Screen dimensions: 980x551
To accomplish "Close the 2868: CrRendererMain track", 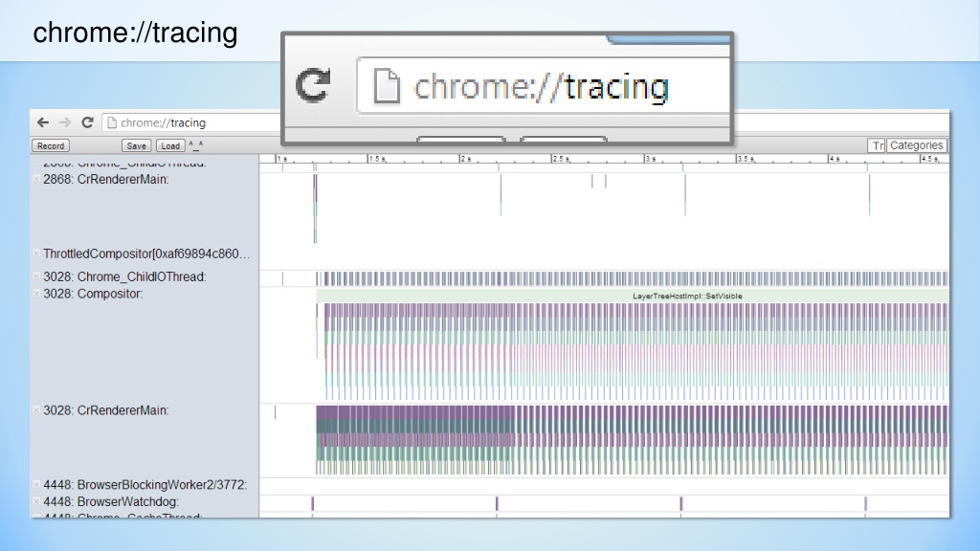I will coord(36,179).
